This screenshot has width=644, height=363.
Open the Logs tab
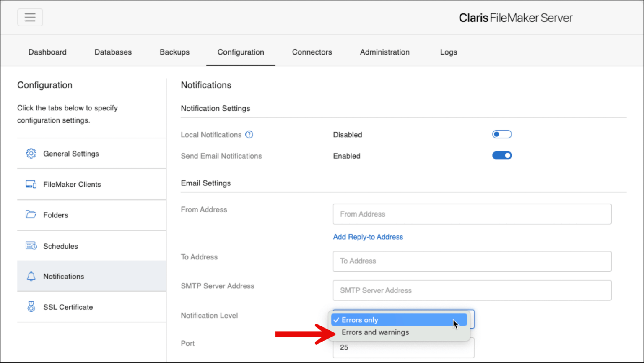tap(448, 52)
